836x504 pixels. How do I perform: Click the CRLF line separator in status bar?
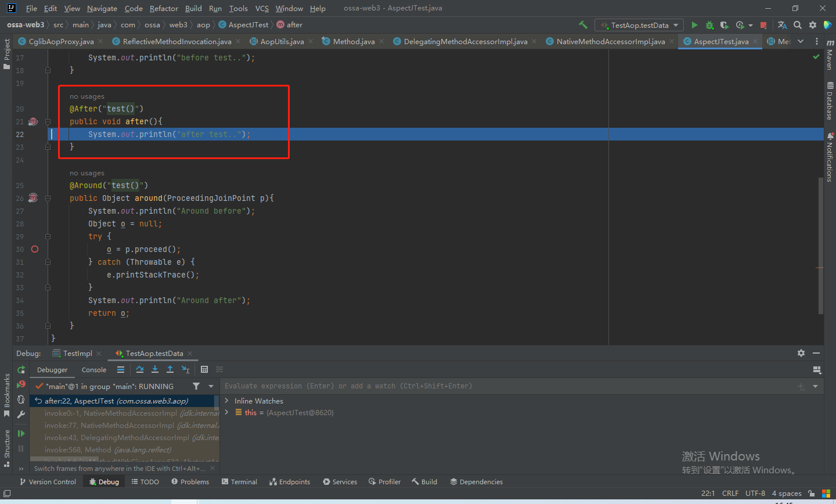730,493
